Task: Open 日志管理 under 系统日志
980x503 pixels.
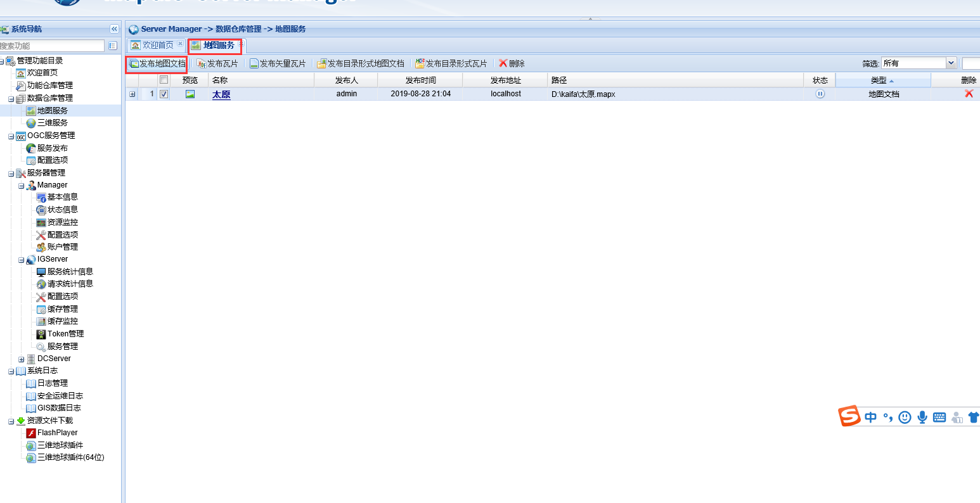Action: click(x=52, y=383)
